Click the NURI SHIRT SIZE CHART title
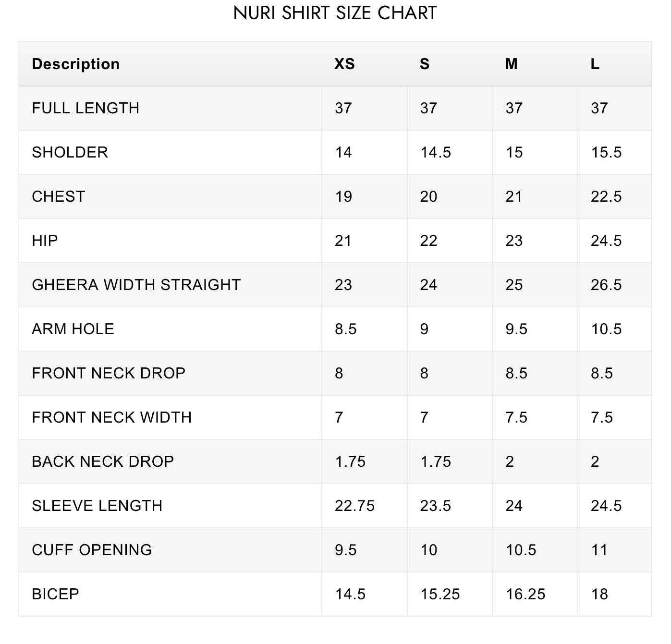Viewport: 671px width, 644px height. [x=335, y=13]
